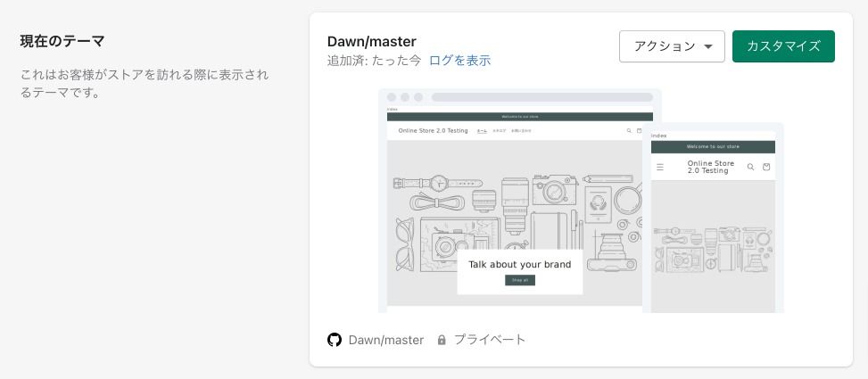This screenshot has width=868, height=379.
Task: Click the search icon in the desktop preview header
Action: click(629, 131)
